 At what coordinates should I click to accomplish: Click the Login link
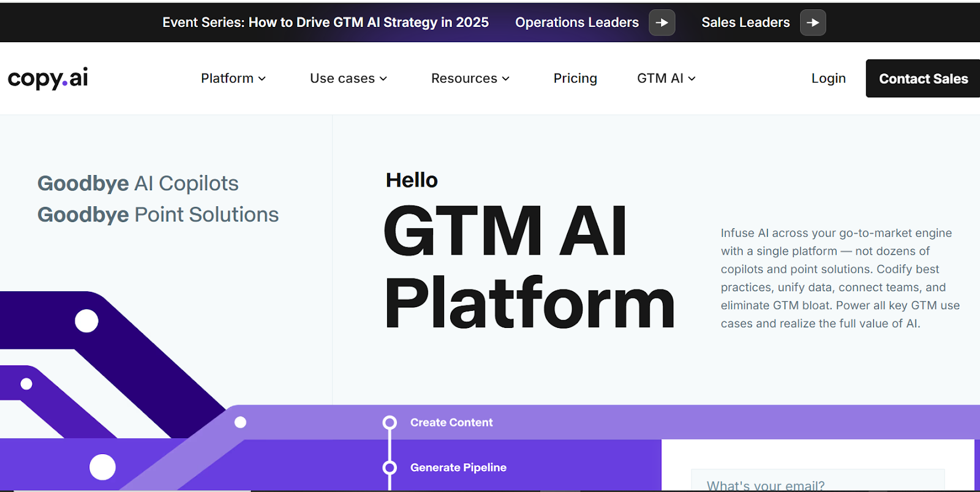click(829, 78)
